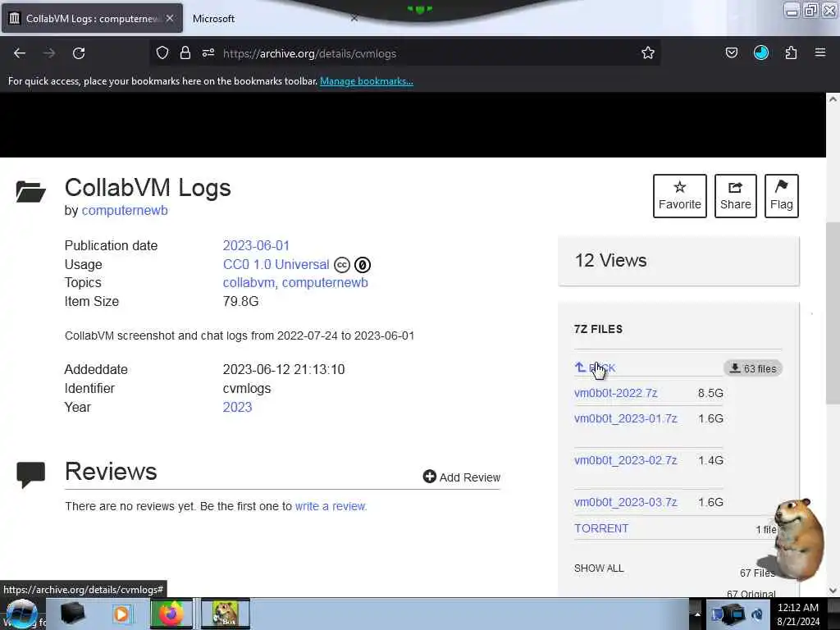Click the volume speaker tray icon
This screenshot has height=630, width=840.
click(x=757, y=614)
